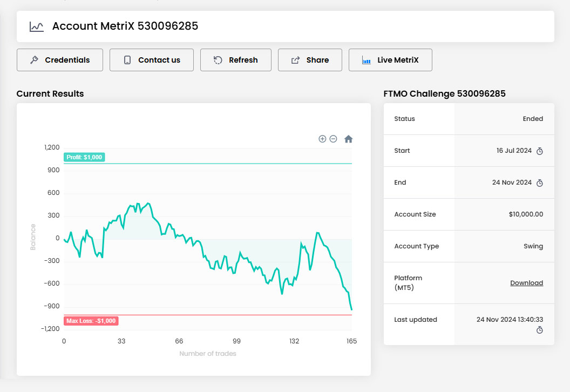Click the Account MetriX chart icon
570x392 pixels.
[x=36, y=26]
